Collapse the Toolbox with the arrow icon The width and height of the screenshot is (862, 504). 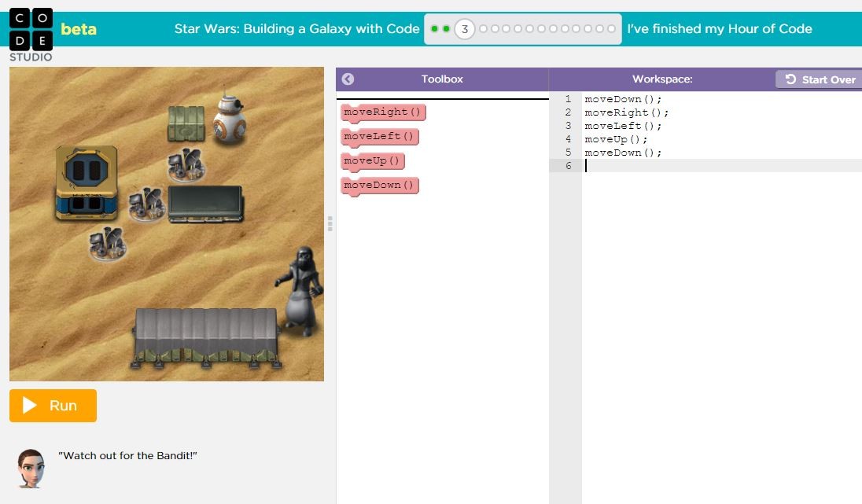click(x=348, y=79)
